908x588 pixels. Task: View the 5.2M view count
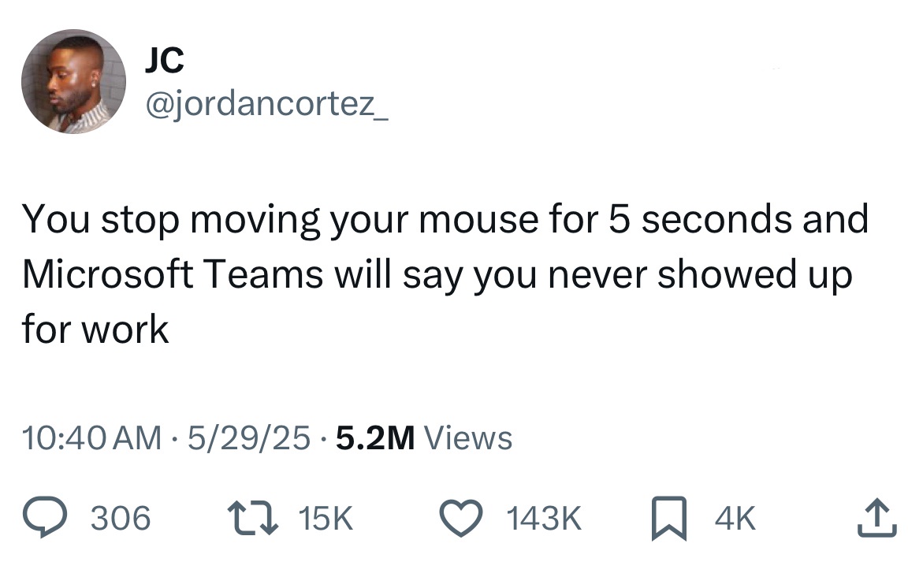(374, 437)
